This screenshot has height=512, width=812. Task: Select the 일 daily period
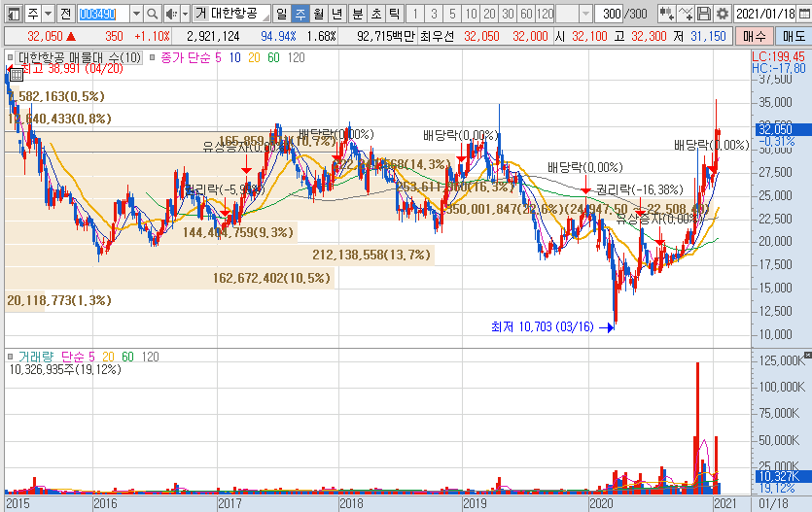tap(281, 14)
